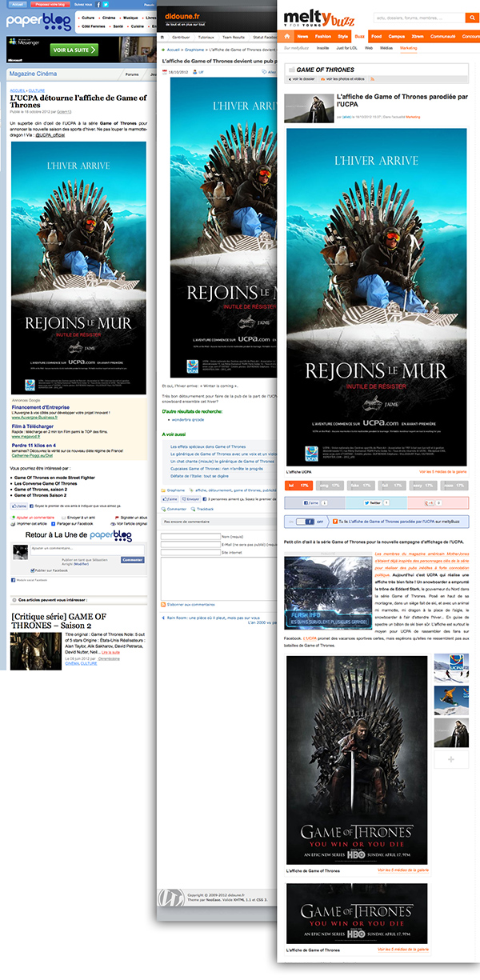This screenshot has width=480, height=980.
Task: Click the paperblog Twitter follow icon
Action: pyautogui.click(x=105, y=4)
